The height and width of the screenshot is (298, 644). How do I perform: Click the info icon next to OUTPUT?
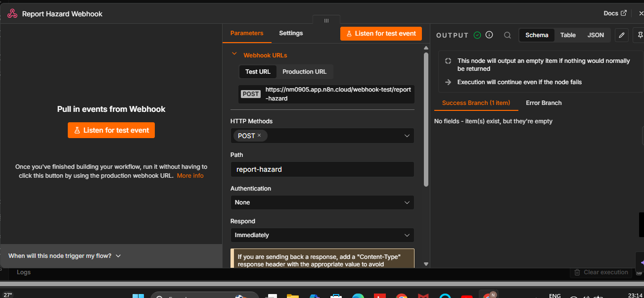[x=489, y=35]
